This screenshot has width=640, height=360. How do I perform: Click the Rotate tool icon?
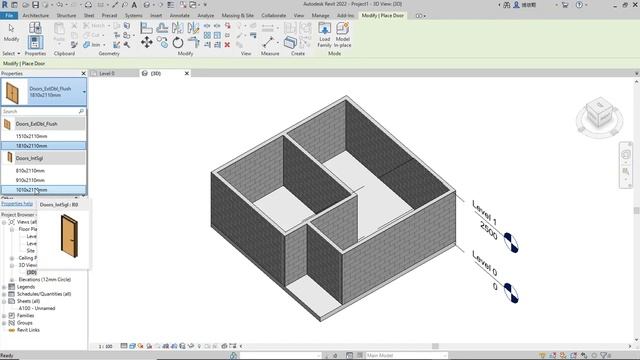point(178,42)
